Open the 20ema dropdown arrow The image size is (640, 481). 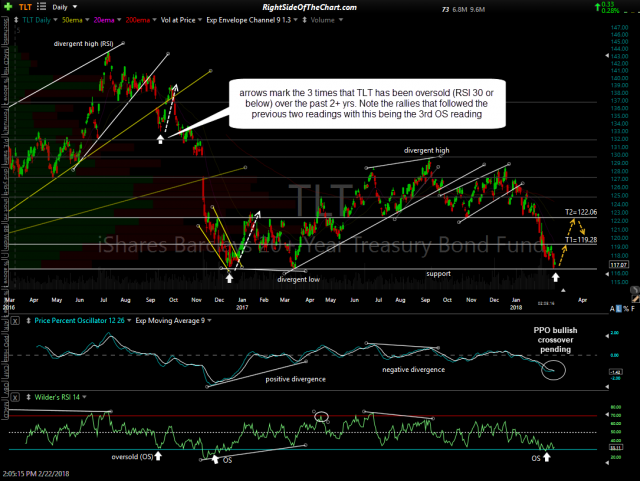(119, 20)
